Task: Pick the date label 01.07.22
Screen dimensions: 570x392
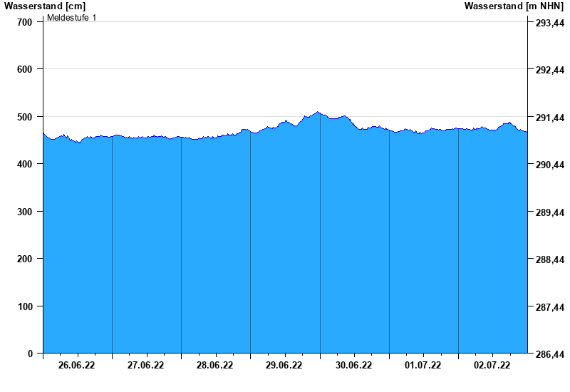Action: click(x=423, y=365)
